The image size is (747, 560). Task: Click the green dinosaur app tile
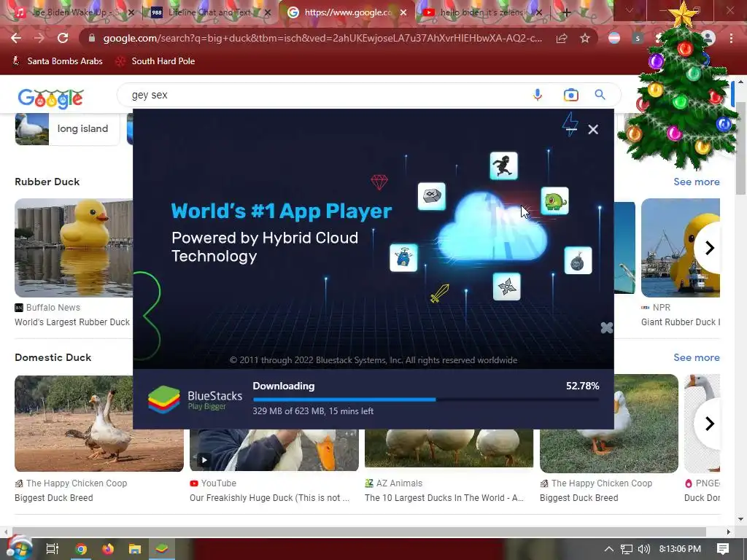pos(554,201)
